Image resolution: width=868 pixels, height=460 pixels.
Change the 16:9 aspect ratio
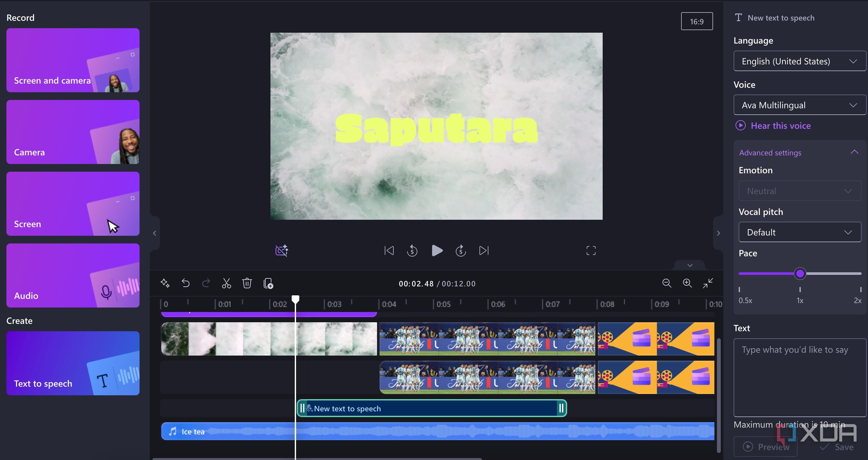697,21
